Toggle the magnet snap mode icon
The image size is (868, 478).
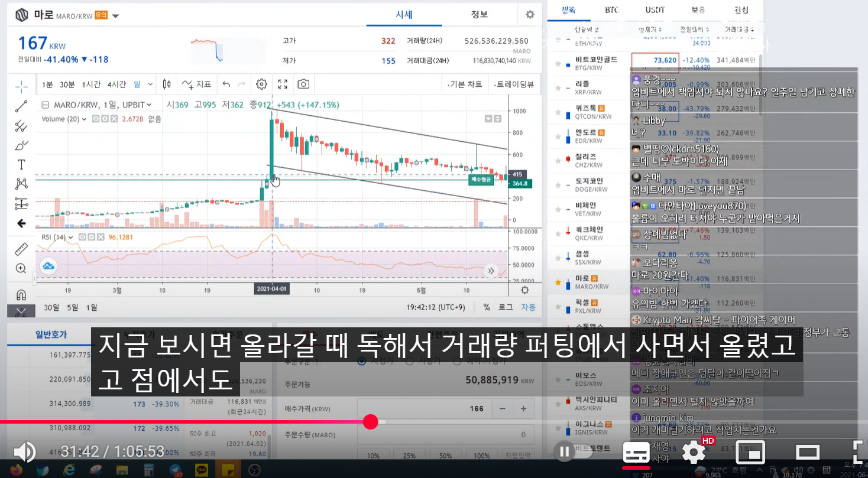point(21,294)
